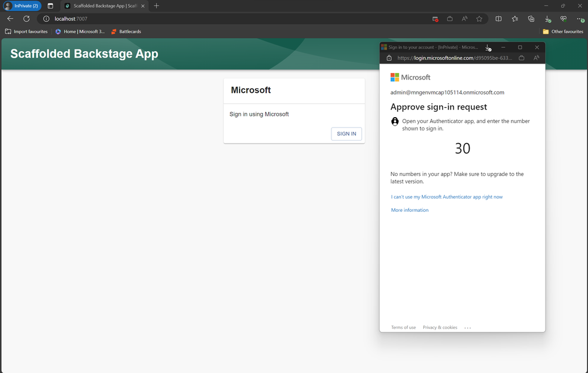
Task: Open Settings and more ellipsis menu
Action: point(580,19)
